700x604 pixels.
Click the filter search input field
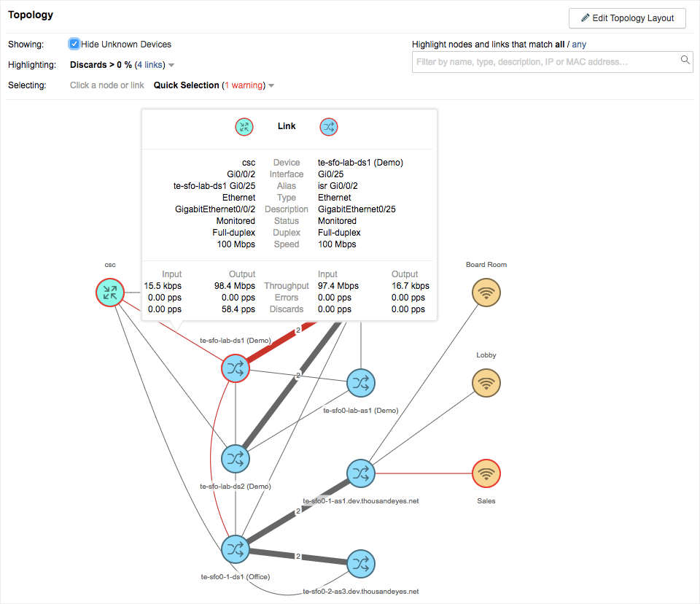click(547, 62)
